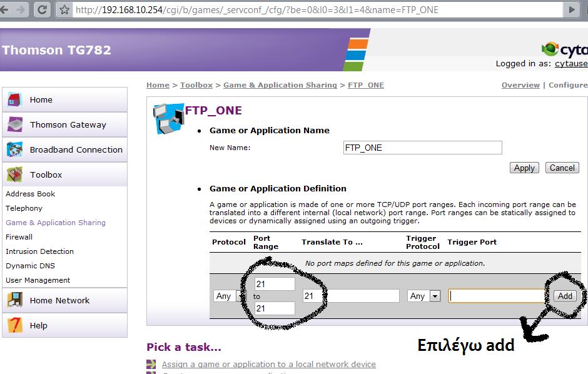Screen dimensions: 588x374
Task: Click the Help question mark icon
Action: click(14, 325)
